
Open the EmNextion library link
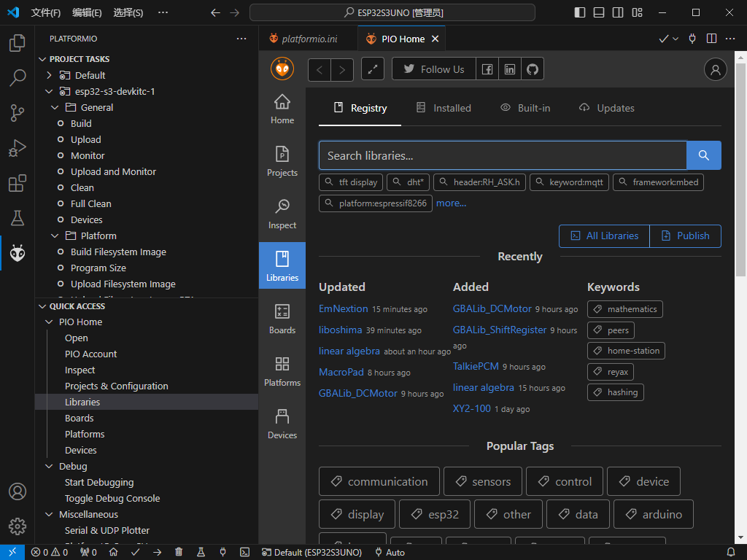tap(343, 309)
